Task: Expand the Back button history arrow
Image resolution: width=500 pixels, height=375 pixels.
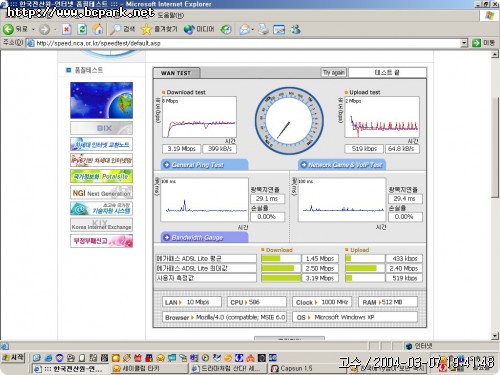Action: 33,30
